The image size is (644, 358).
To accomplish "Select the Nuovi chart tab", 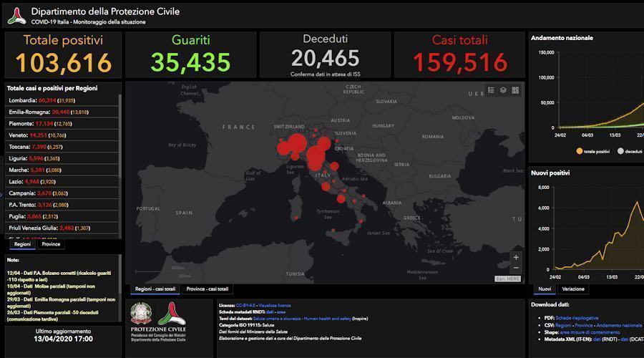I will (x=545, y=289).
